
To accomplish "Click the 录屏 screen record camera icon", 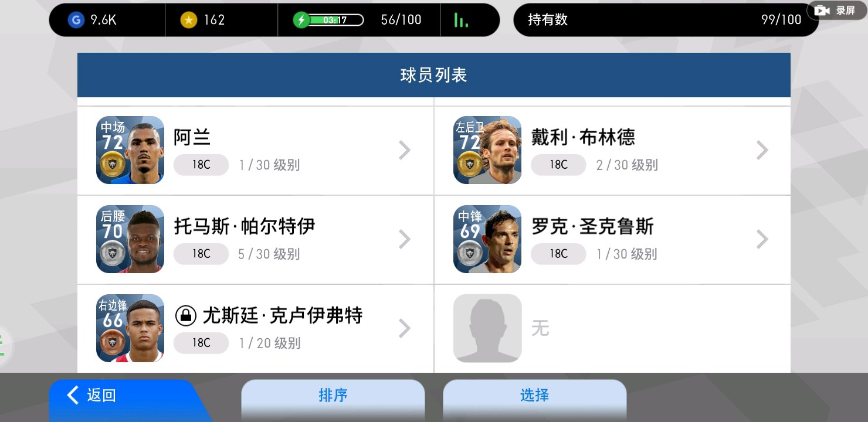I will point(822,11).
